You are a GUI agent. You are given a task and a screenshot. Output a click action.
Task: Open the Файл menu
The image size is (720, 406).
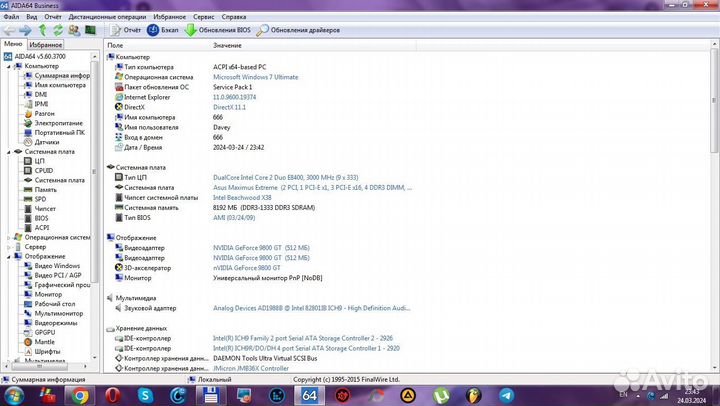click(11, 17)
